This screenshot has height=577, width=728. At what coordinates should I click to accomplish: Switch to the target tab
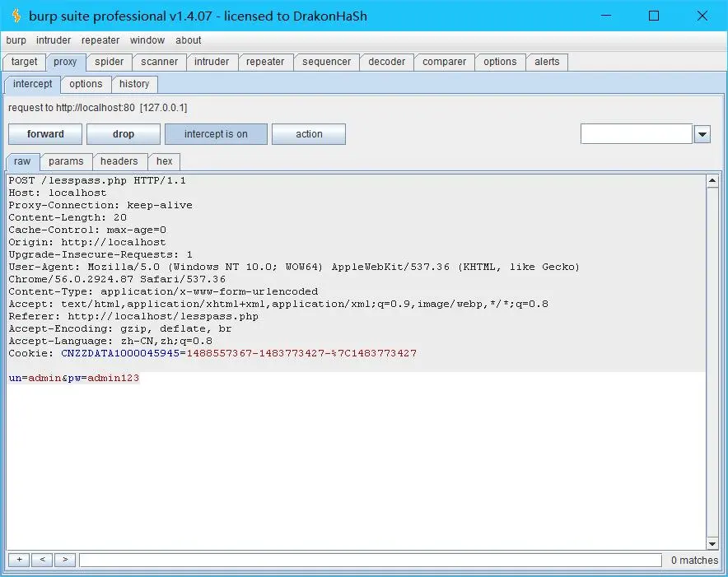coord(24,62)
